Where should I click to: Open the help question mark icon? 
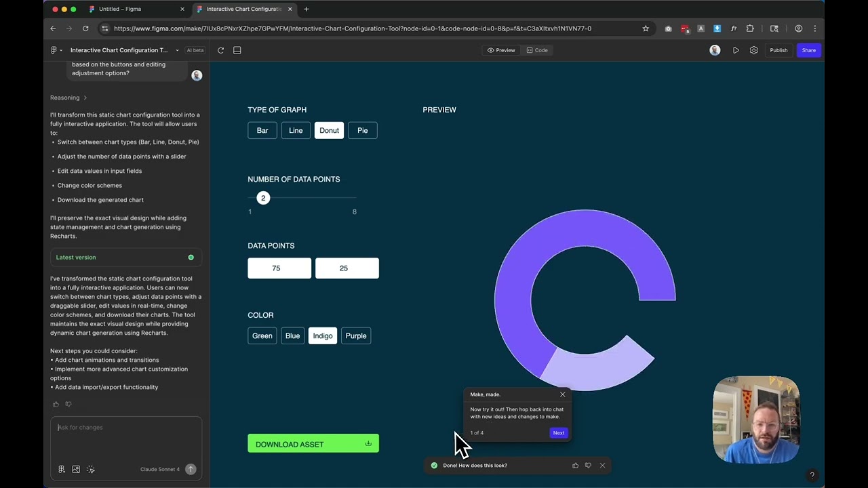[812, 475]
